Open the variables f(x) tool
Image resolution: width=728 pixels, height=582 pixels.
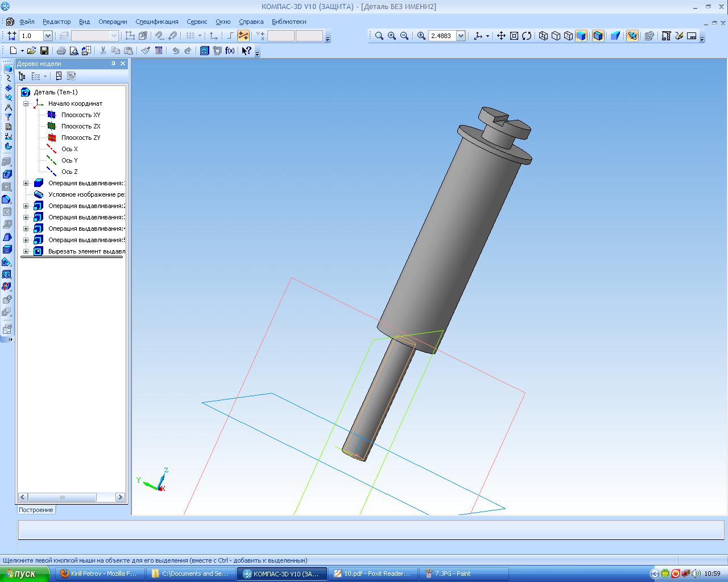click(x=230, y=51)
